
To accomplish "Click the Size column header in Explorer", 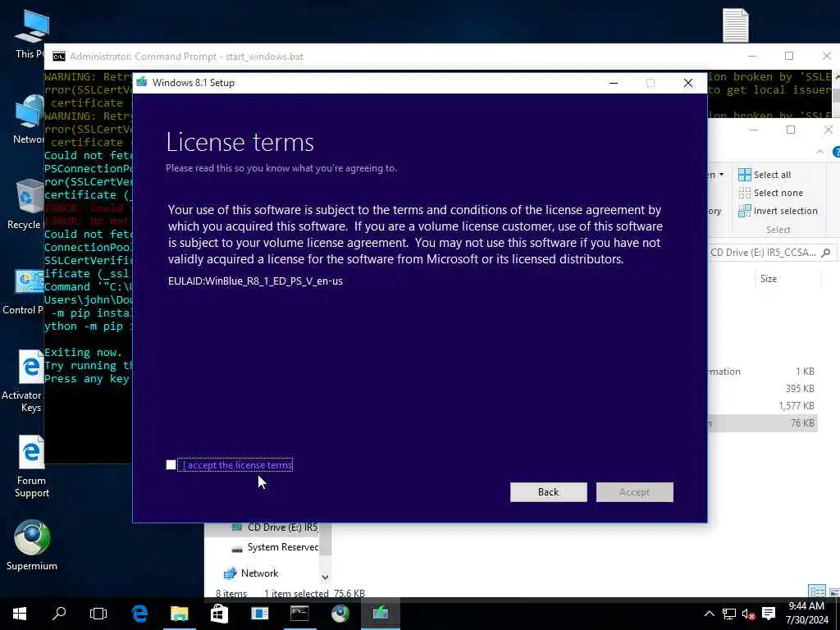I will 768,279.
